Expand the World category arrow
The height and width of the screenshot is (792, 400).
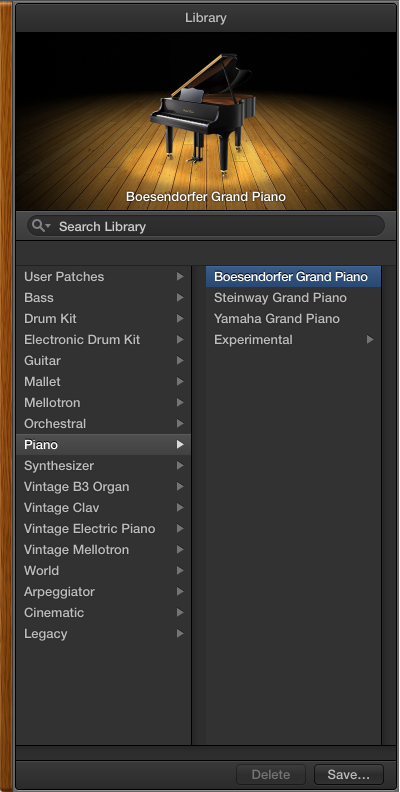(180, 570)
